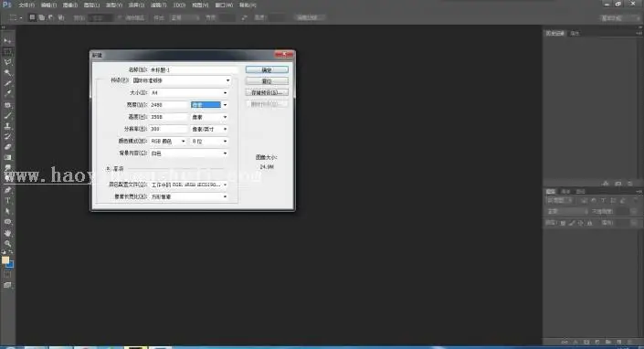Screen dimensions: 644x349
Task: Toggle lock transparent pixels in Layers panel
Action: [x=563, y=223]
